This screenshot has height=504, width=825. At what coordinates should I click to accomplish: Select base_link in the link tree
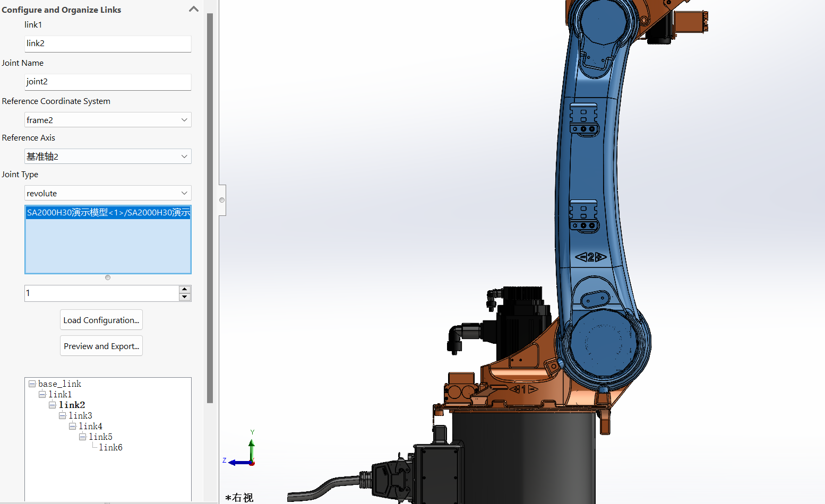click(x=59, y=384)
